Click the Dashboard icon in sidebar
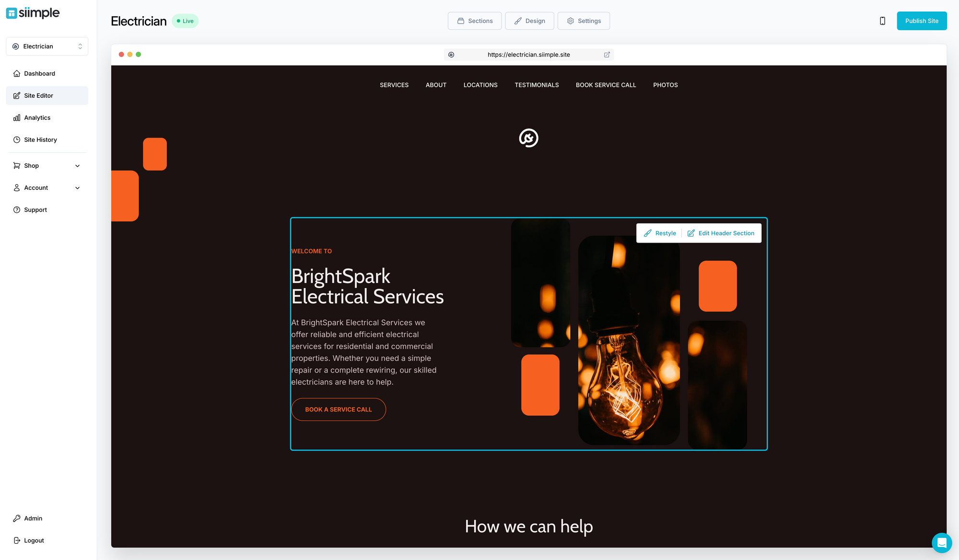Image resolution: width=959 pixels, height=560 pixels. coord(17,73)
